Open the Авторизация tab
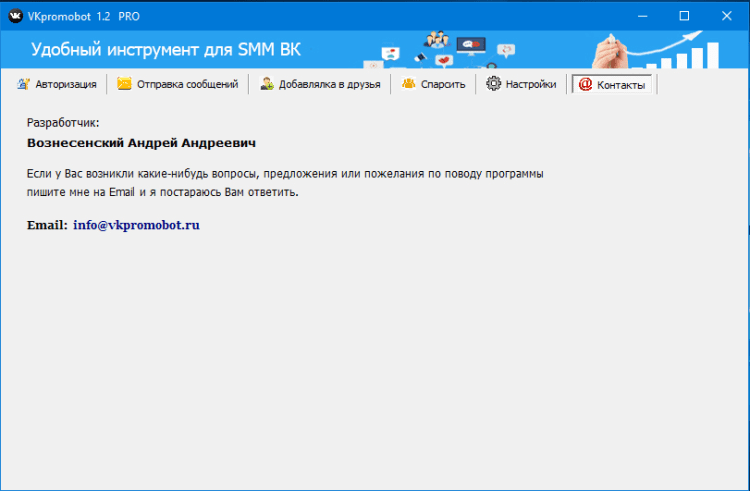The image size is (750, 491). [57, 84]
